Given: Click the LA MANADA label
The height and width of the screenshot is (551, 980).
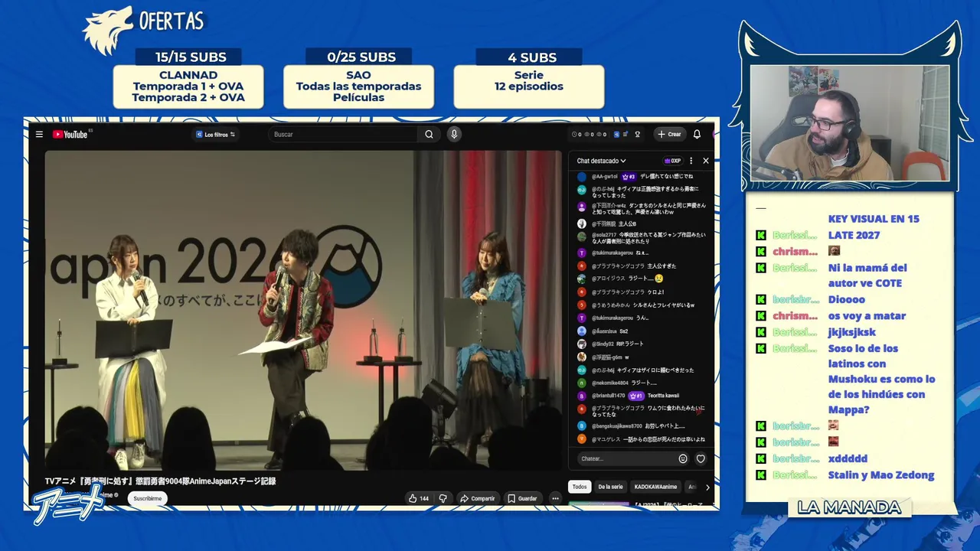Looking at the screenshot, I should point(849,507).
